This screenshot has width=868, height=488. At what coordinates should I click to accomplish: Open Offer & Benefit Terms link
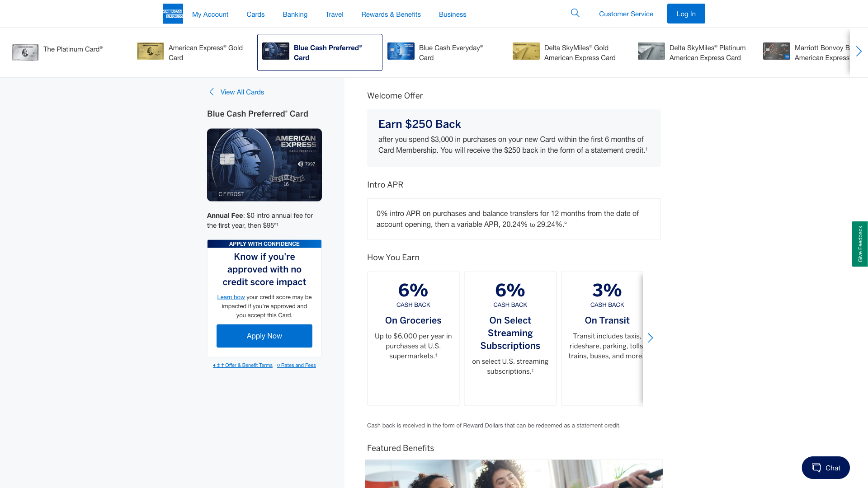click(x=243, y=365)
